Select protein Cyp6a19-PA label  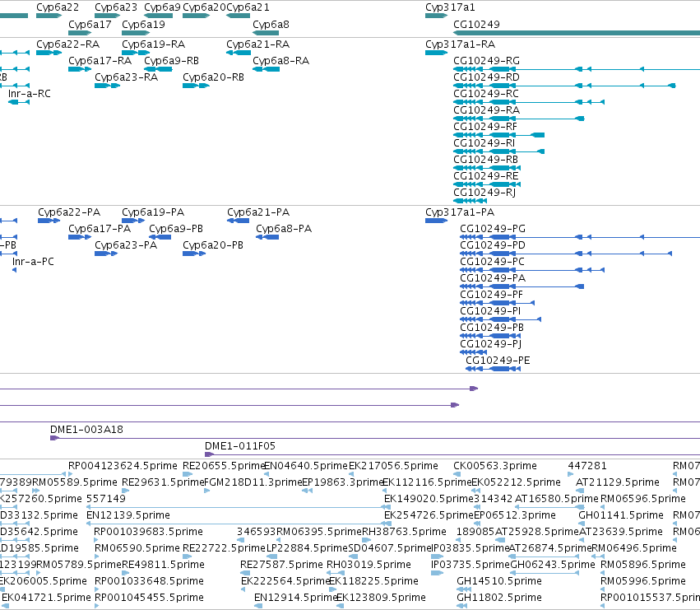point(153,212)
